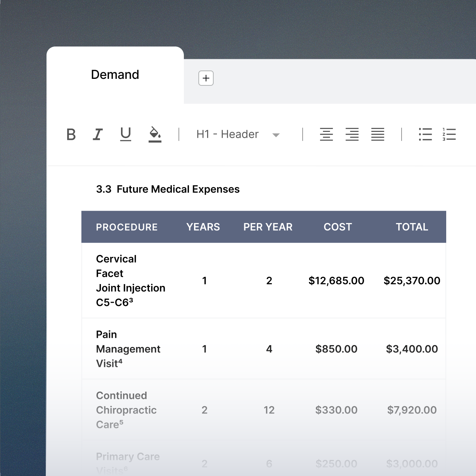
Task: Click the $12,685.00 cost cell
Action: click(336, 281)
